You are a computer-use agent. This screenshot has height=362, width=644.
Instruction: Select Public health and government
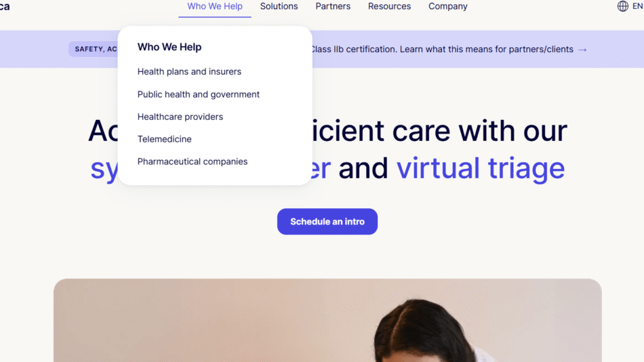click(199, 94)
